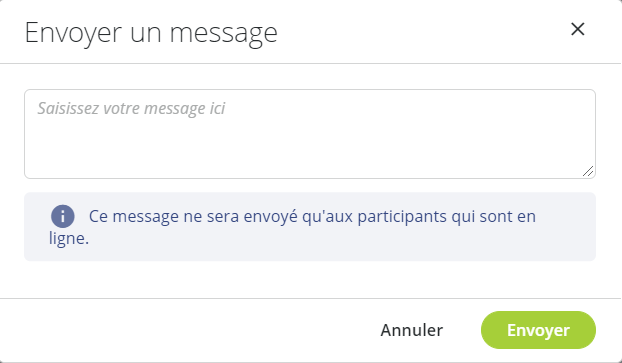Viewport: 622px width, 363px height.
Task: Click the light blue information banner
Action: coord(310,227)
